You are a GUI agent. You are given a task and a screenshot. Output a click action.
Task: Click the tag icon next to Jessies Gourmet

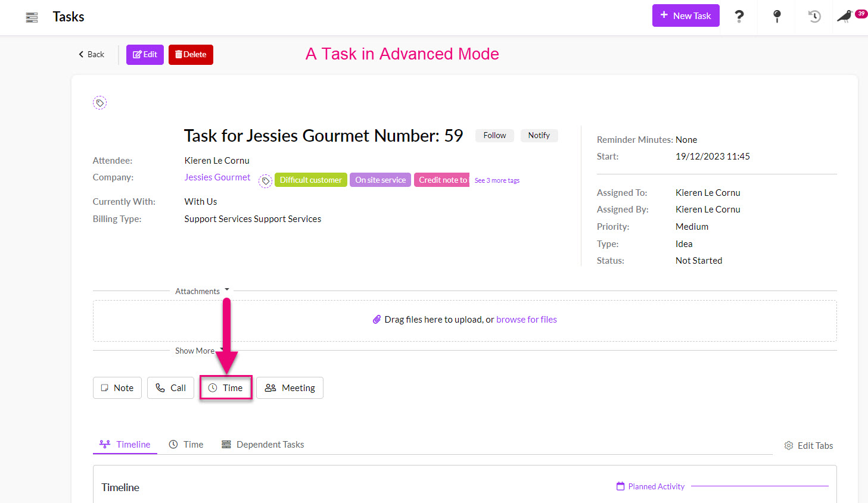(x=266, y=181)
